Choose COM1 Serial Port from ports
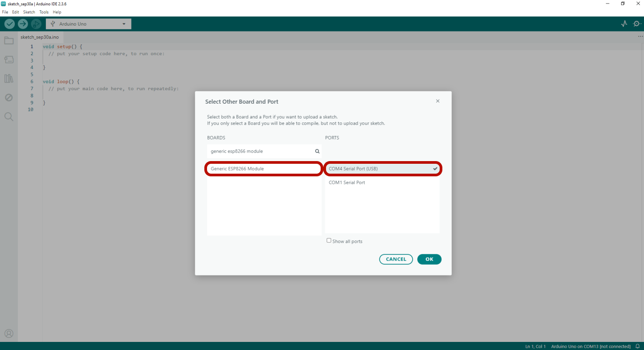 coord(347,183)
